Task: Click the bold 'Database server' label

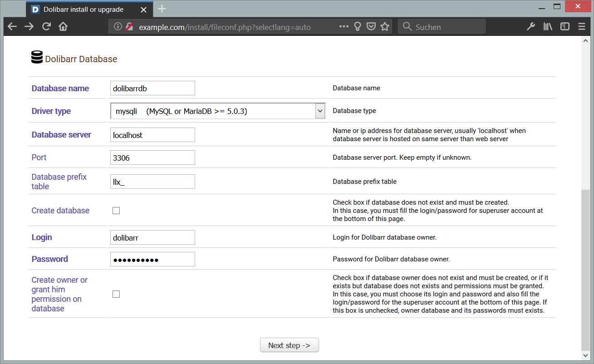Action: (61, 135)
